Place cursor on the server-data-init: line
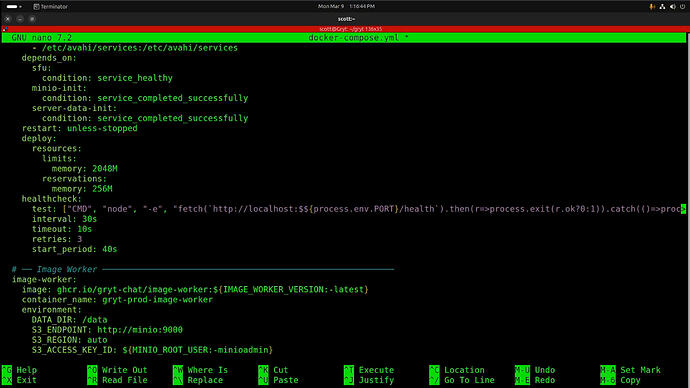 click(74, 108)
